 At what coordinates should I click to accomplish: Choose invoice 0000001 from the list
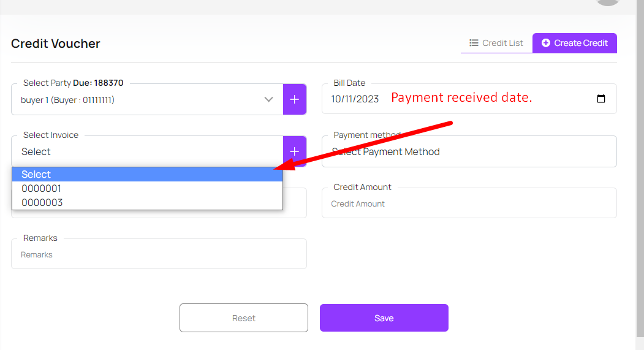[42, 189]
